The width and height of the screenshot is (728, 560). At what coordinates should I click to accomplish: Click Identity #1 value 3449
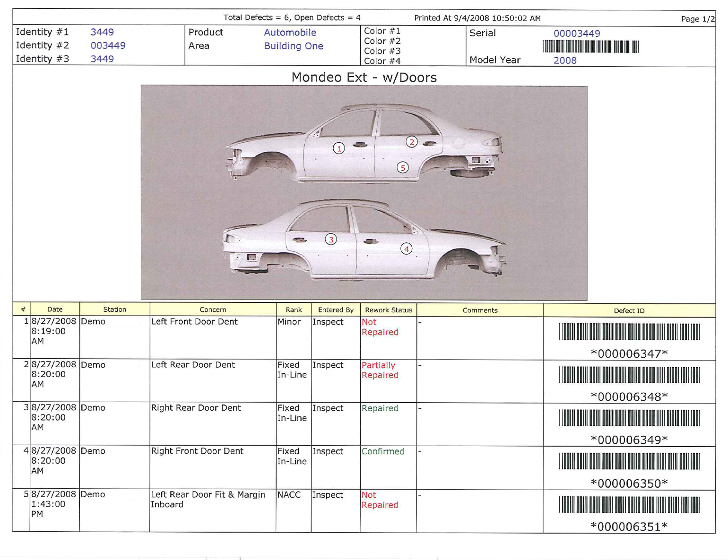[102, 32]
